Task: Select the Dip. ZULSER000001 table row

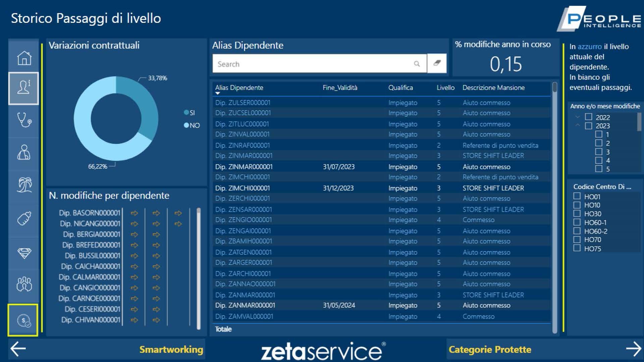Action: click(x=382, y=103)
